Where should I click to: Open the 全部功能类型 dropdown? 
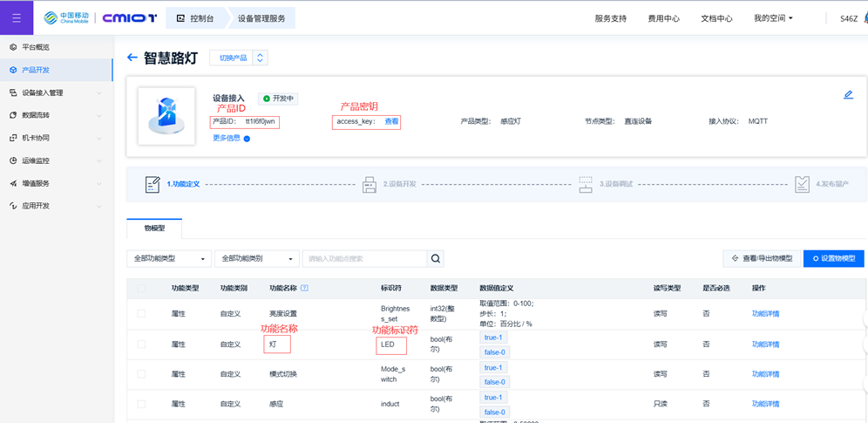coord(169,258)
